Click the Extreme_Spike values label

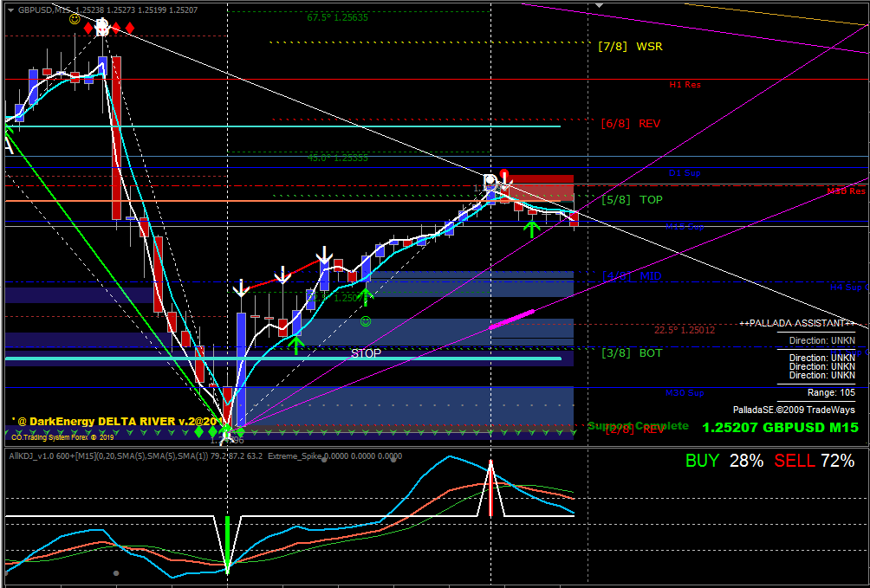click(335, 456)
